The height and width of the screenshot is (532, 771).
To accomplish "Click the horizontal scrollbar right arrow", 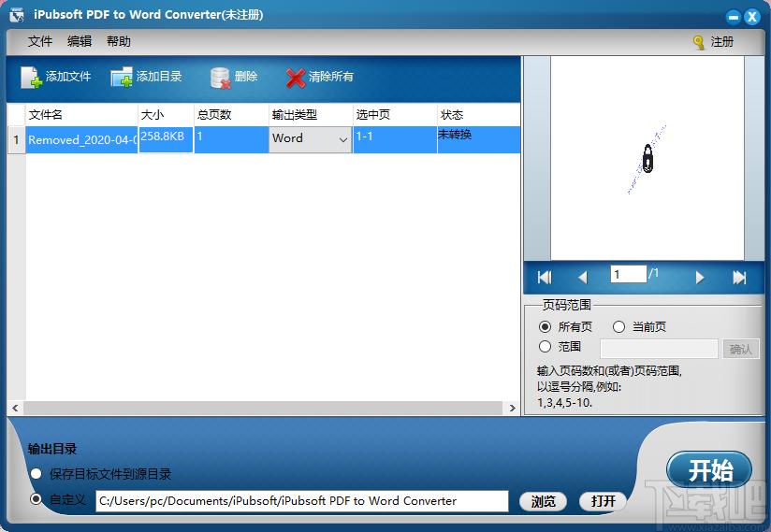I will (x=513, y=408).
